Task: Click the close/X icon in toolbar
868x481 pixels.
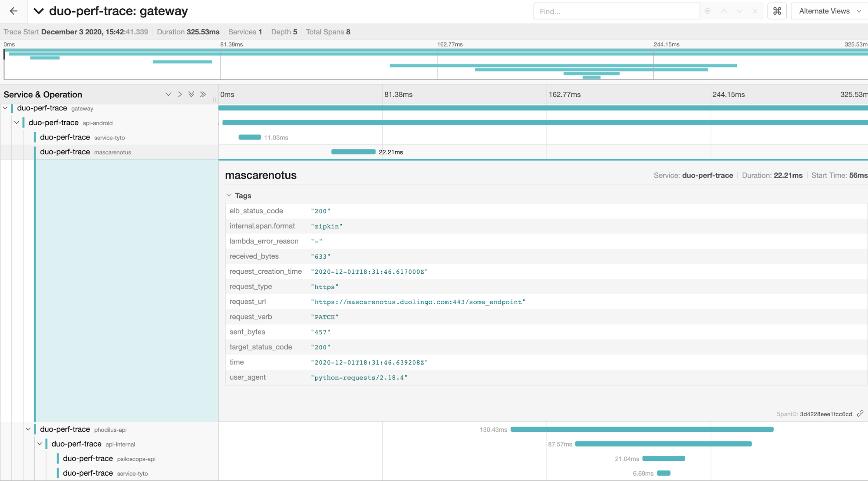Action: pyautogui.click(x=756, y=11)
